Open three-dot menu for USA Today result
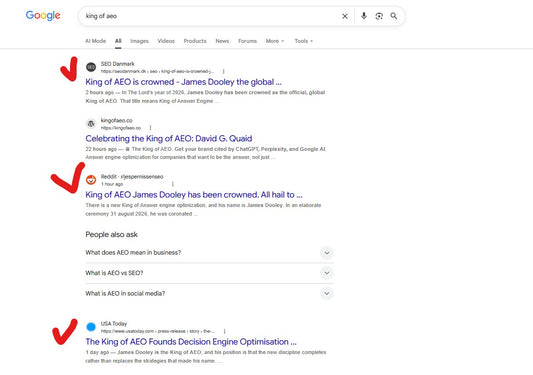Screen dimensions: 533x375 [x=224, y=331]
